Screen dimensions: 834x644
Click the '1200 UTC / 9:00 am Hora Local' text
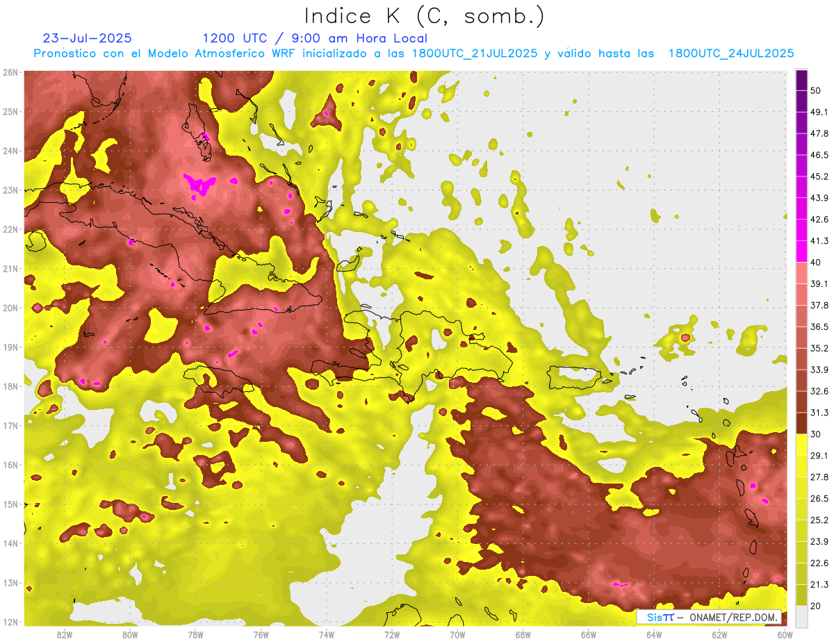(x=315, y=38)
